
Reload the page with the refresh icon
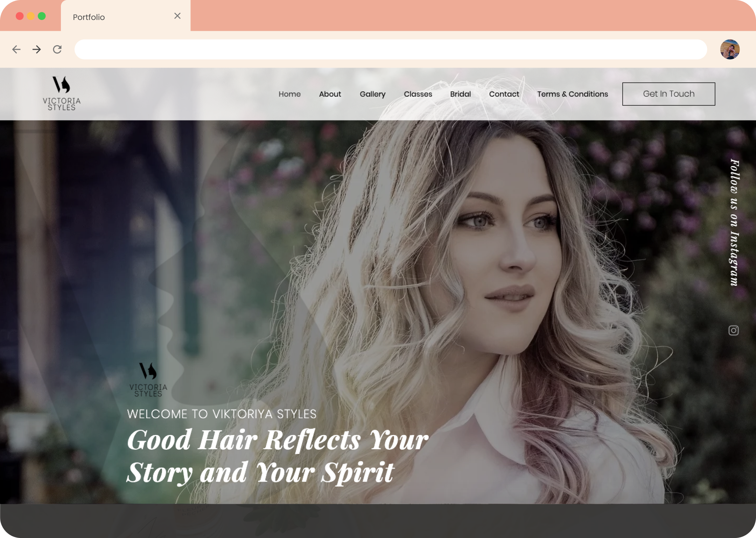pyautogui.click(x=57, y=49)
